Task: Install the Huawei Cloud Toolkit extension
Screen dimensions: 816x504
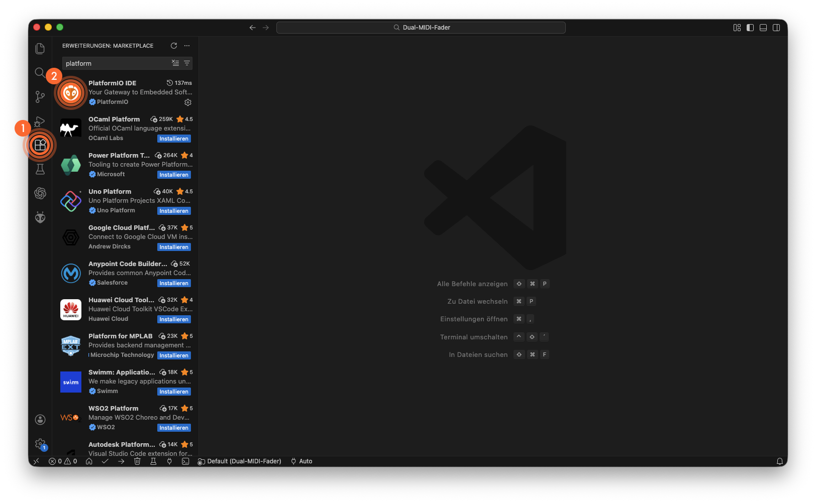Action: tap(174, 319)
